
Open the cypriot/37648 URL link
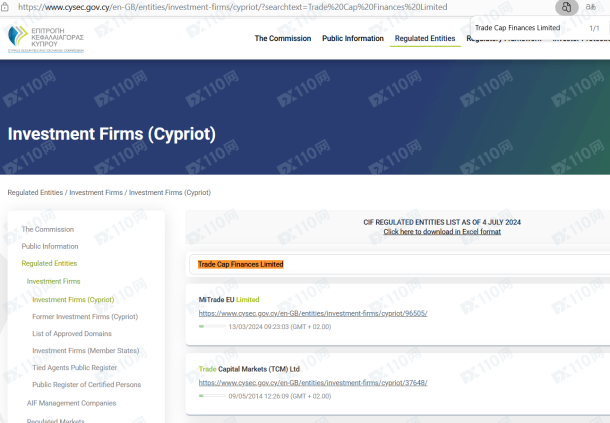313,383
